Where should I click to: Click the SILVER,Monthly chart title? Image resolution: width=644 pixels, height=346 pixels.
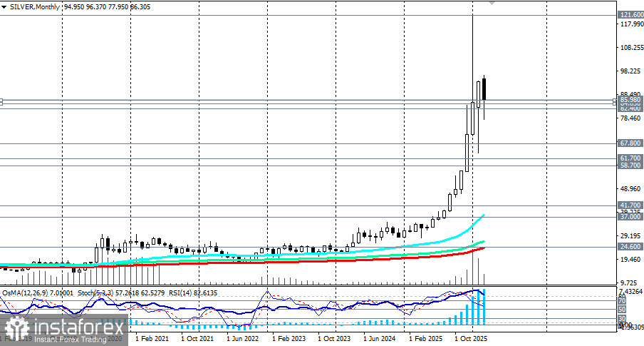pos(34,7)
